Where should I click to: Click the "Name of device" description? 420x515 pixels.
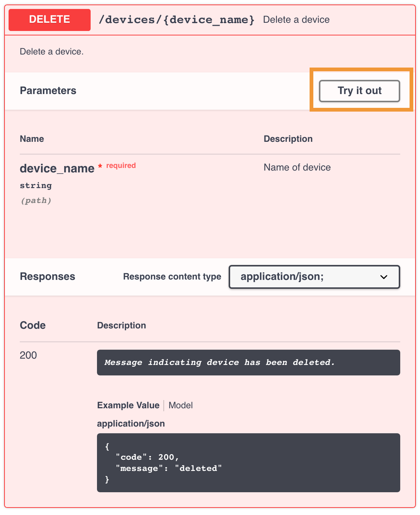click(x=297, y=167)
